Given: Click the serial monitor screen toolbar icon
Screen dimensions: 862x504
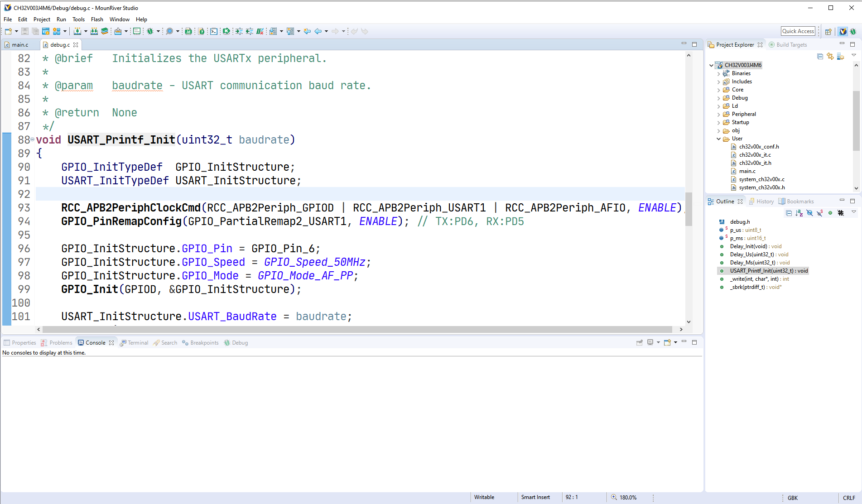Looking at the screenshot, I should pyautogui.click(x=136, y=31).
